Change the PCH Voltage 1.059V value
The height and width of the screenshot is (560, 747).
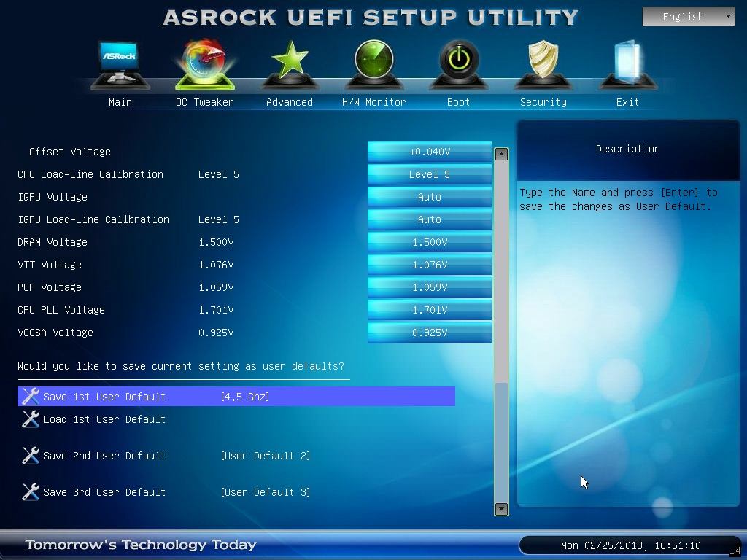430,287
